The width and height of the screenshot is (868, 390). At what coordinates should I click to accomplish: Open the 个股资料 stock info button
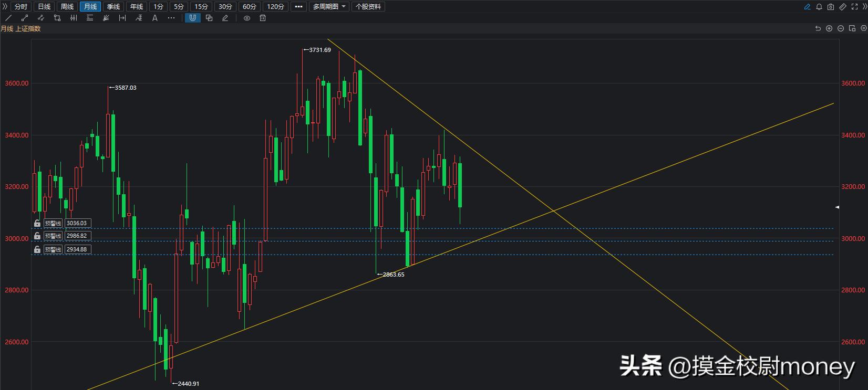(x=368, y=7)
